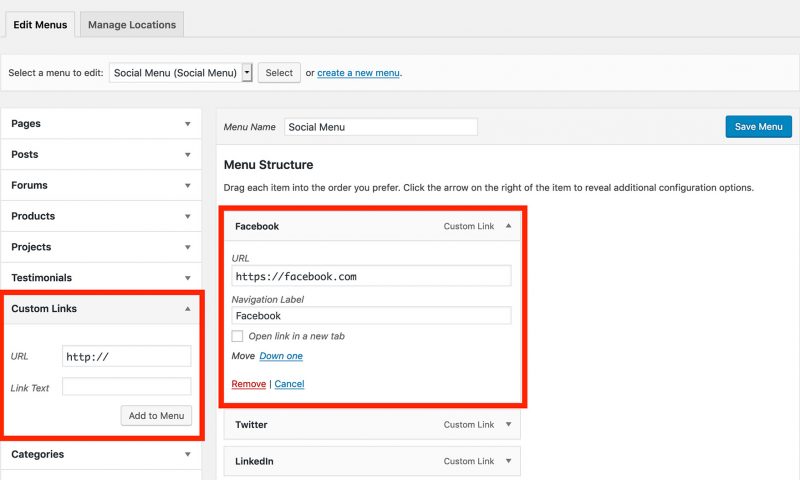This screenshot has width=800, height=480.
Task: Enable Open link in a new tab
Action: tap(237, 336)
